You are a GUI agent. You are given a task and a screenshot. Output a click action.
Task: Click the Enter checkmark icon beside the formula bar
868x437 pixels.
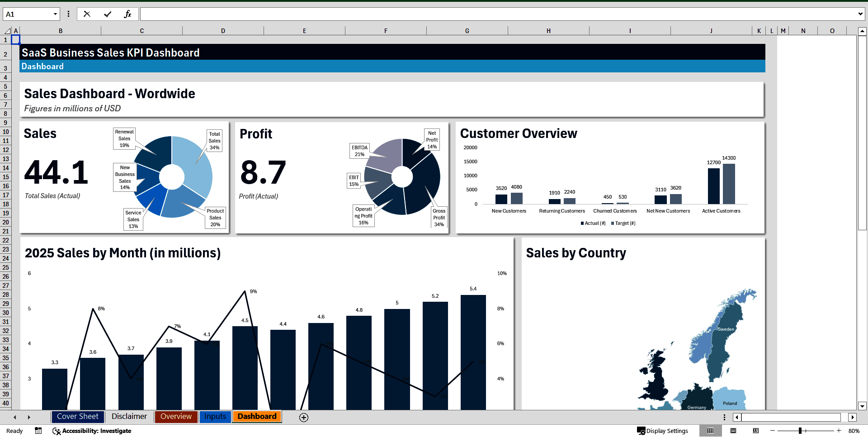point(108,14)
